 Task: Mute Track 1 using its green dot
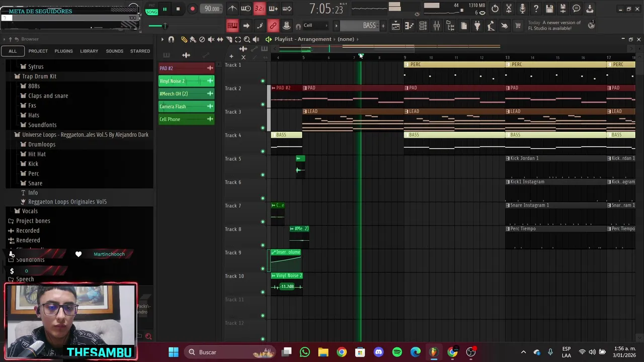[263, 81]
